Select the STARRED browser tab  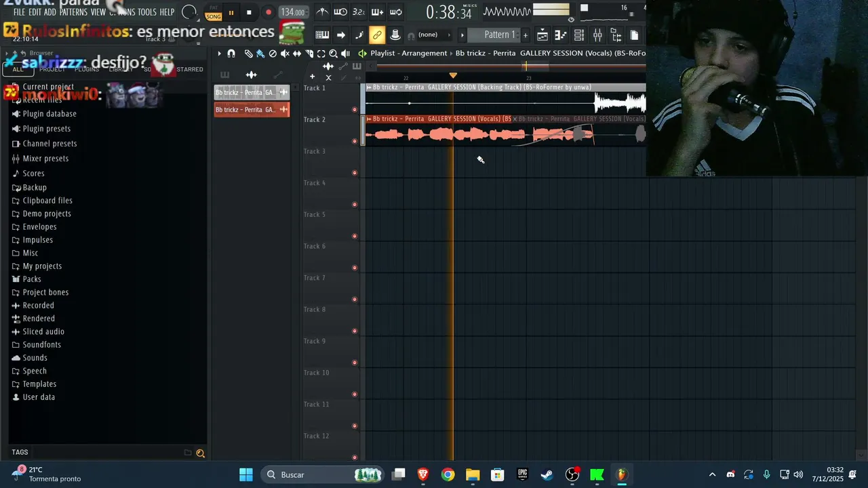(x=190, y=69)
